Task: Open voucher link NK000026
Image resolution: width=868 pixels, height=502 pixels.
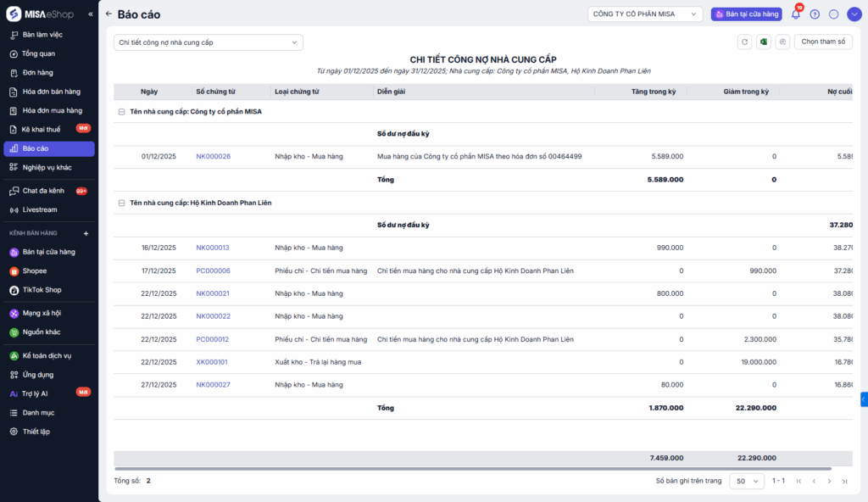Action: click(213, 157)
